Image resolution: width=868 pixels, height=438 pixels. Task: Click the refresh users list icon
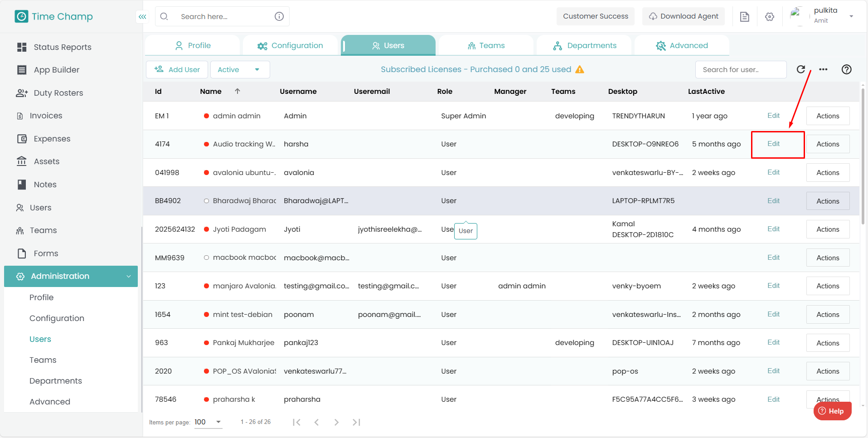801,69
